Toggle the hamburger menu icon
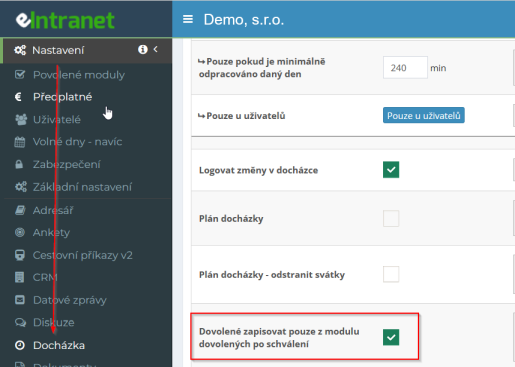515x367 pixels. [188, 19]
